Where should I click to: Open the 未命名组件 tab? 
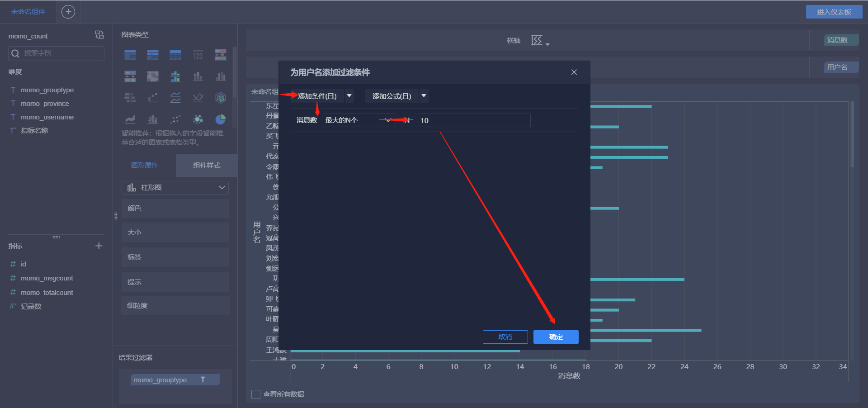[28, 12]
